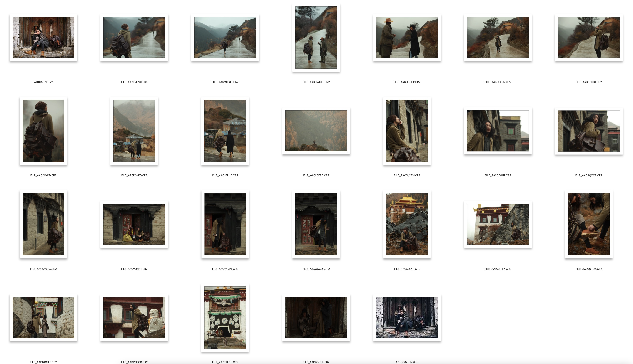633x364 pixels.
Task: Select dark underexposed photo FILE_AADWXEJL.CR2
Action: pos(316,318)
